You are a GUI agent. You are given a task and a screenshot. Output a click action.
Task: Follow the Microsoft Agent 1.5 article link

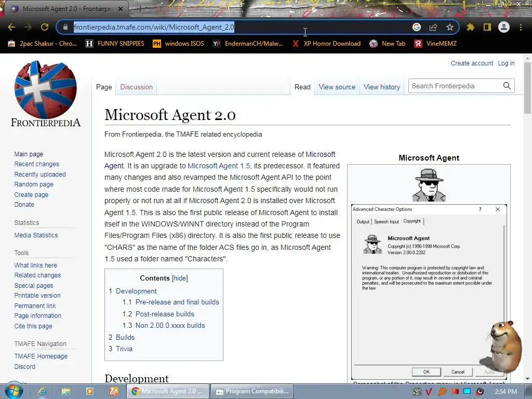point(219,166)
